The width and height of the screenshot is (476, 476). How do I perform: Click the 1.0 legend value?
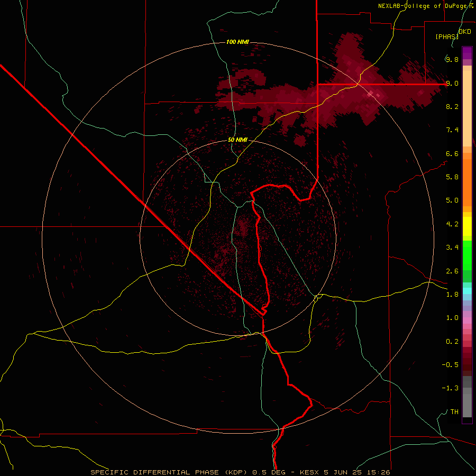[452, 318]
